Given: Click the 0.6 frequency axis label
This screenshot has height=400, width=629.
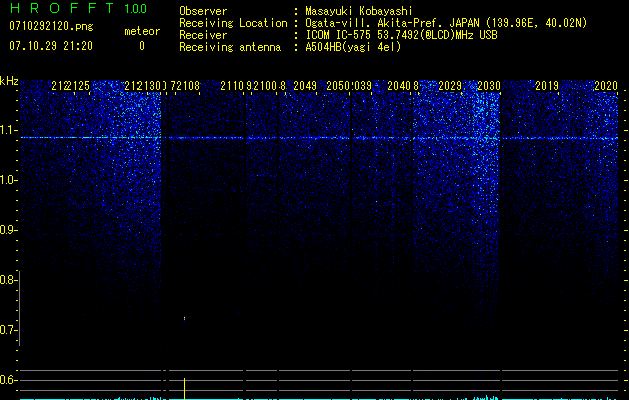Looking at the screenshot, I should point(9,380).
